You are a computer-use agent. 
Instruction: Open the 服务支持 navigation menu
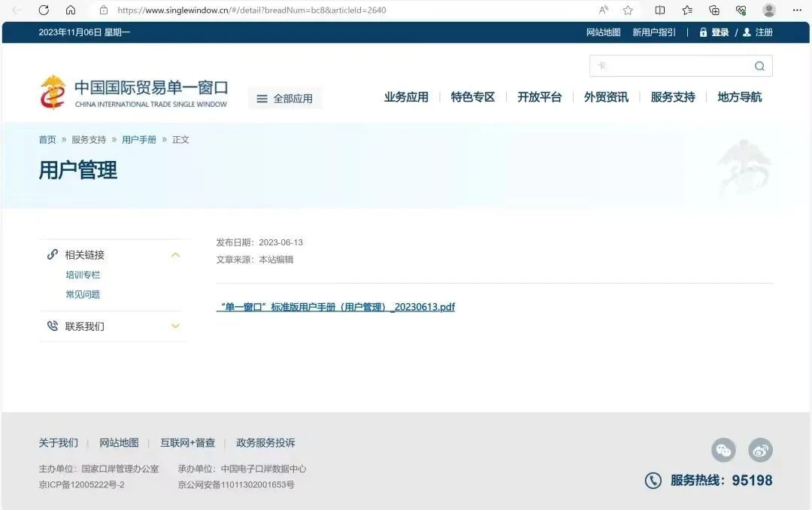coord(673,97)
